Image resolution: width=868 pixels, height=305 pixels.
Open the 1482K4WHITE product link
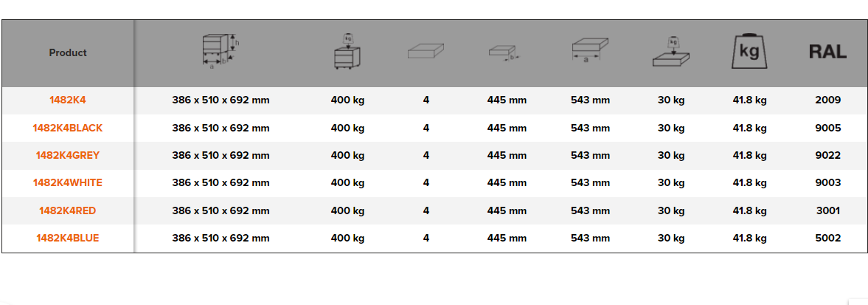[x=68, y=182]
